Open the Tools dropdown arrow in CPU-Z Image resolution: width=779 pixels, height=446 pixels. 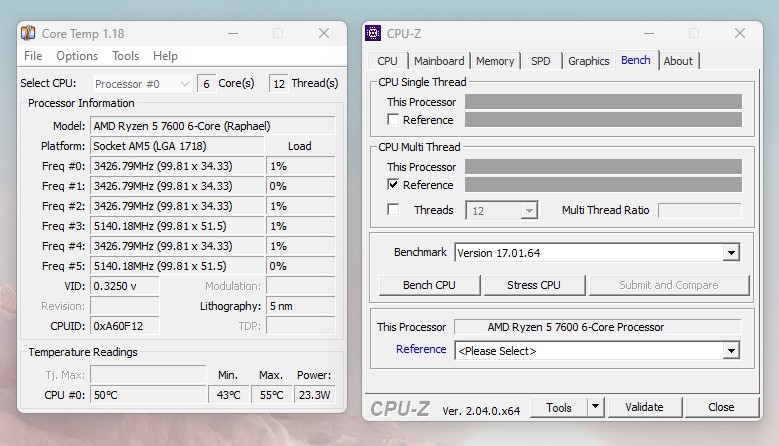point(596,408)
